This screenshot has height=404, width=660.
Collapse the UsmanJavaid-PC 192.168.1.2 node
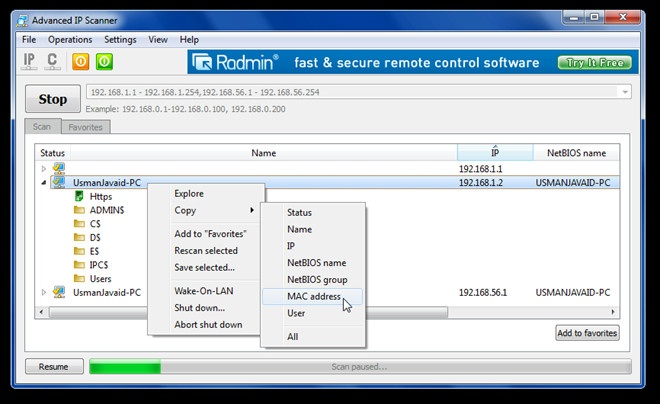pos(43,183)
